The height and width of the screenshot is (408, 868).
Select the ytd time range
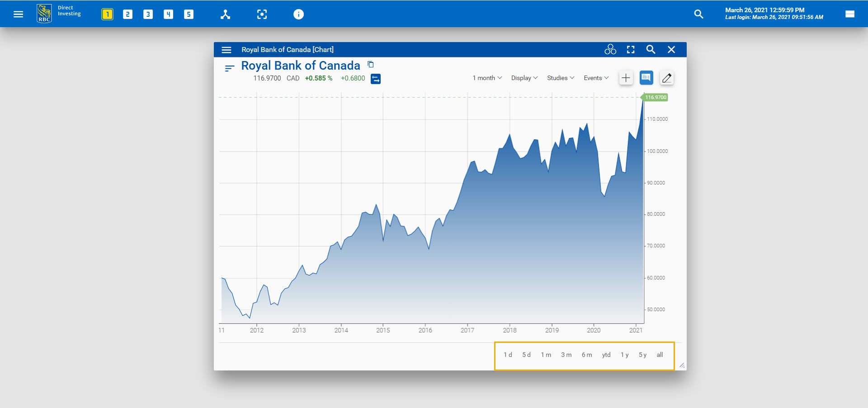[x=606, y=355]
